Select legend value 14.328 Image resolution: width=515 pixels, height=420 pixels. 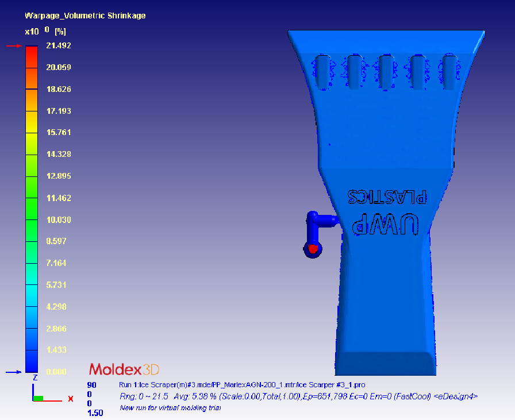[x=59, y=153]
